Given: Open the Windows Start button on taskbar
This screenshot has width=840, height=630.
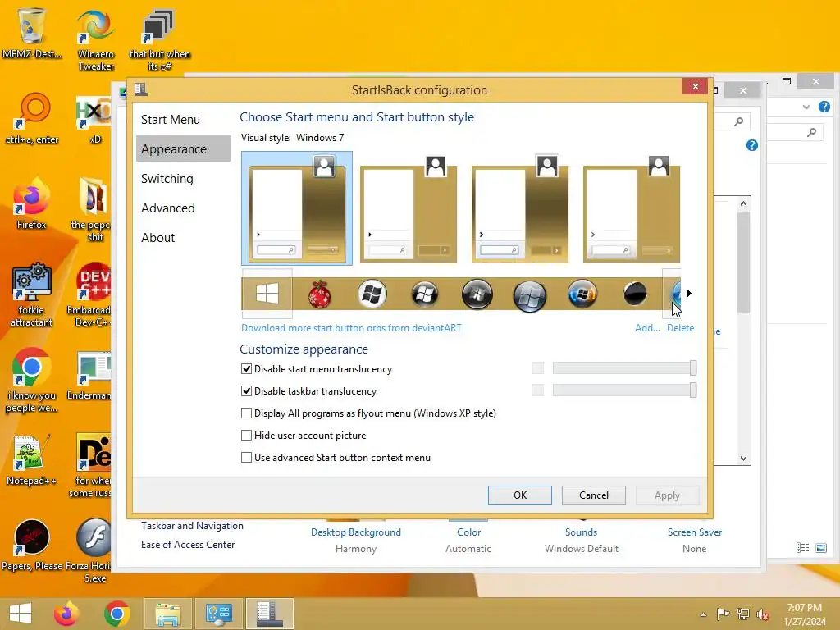Looking at the screenshot, I should pos(21,614).
